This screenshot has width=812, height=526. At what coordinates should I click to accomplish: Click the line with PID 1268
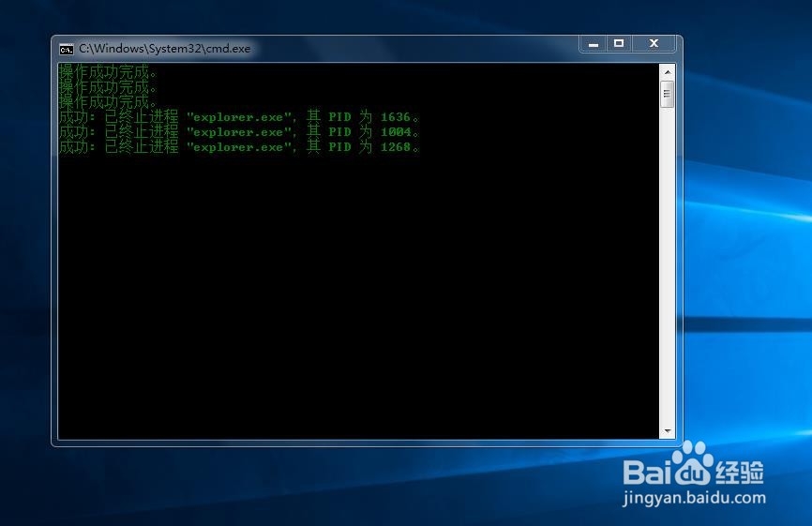coord(239,147)
